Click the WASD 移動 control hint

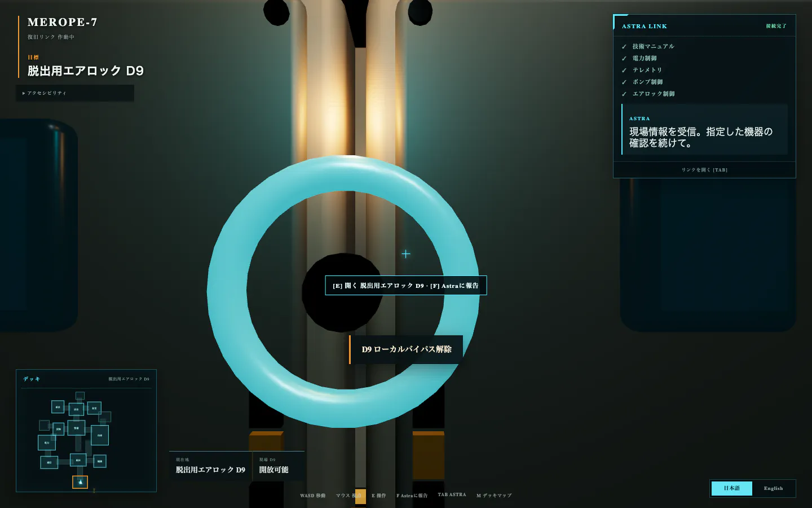(x=312, y=496)
